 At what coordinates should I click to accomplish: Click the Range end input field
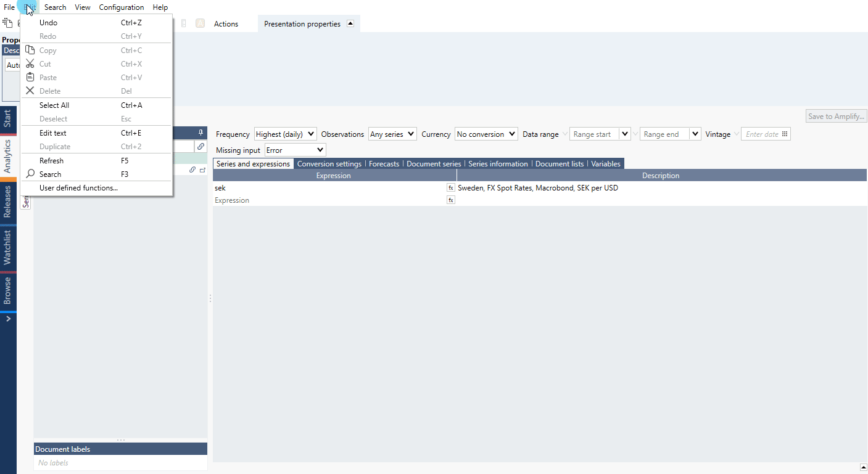[x=664, y=134]
